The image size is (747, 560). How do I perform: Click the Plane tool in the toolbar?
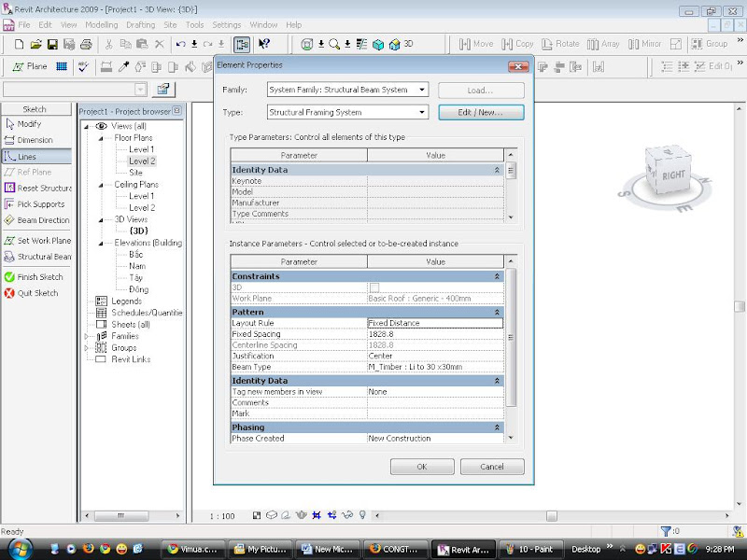[x=30, y=66]
